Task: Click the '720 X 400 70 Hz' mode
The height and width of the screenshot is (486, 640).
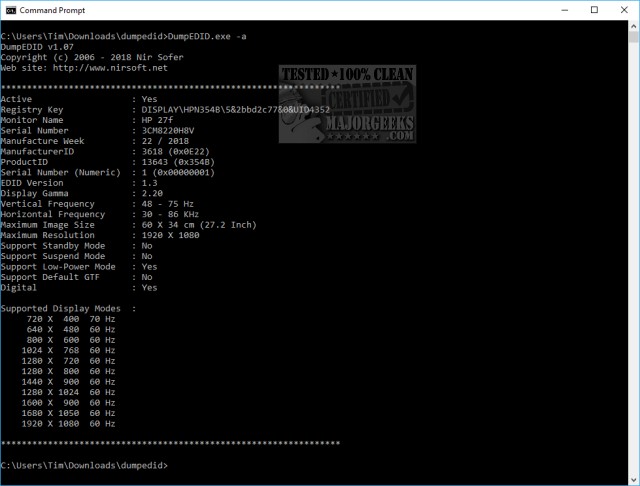Action: click(x=71, y=319)
